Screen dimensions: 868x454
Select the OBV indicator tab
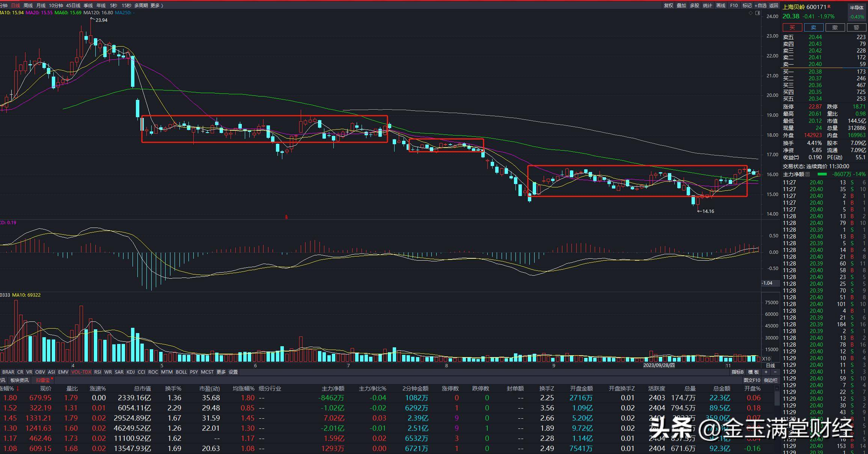40,372
